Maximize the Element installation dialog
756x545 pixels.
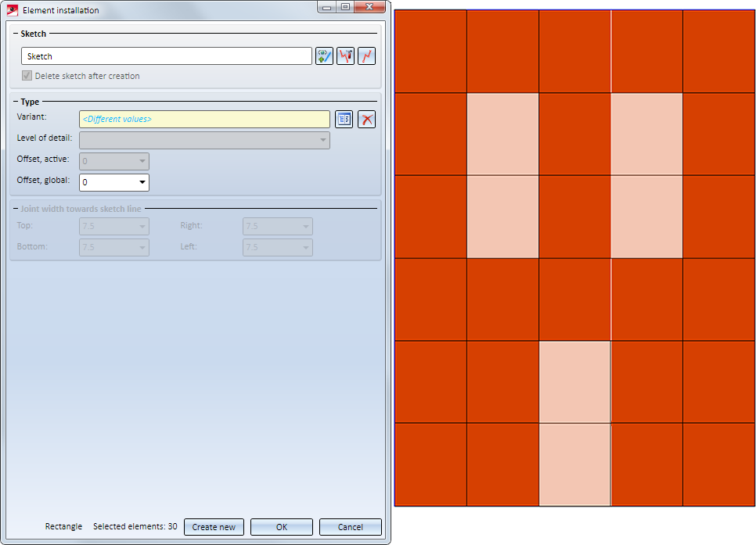345,7
